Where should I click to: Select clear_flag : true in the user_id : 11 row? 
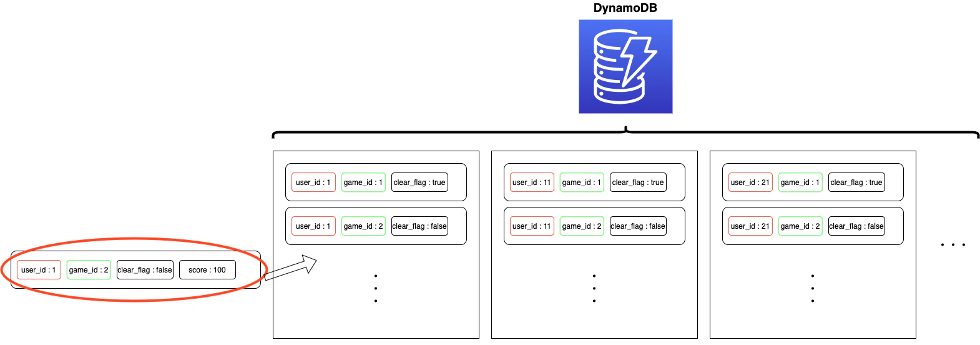[x=638, y=182]
